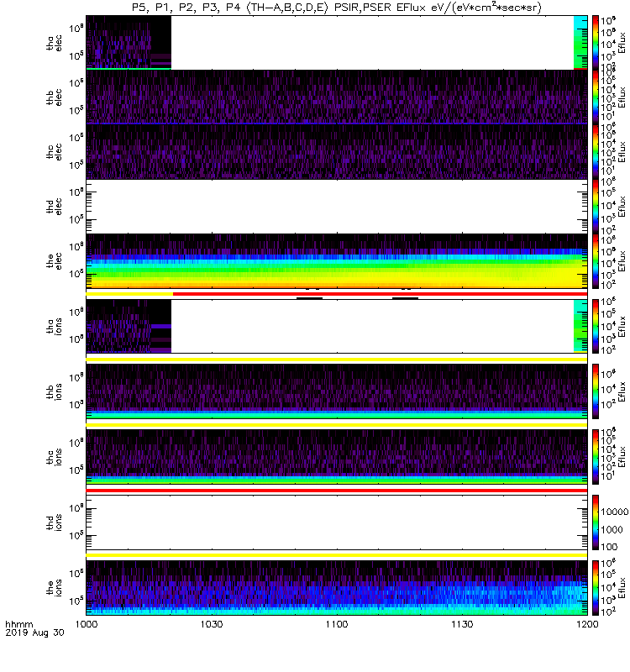This screenshot has height=672, width=630.
Task: Click the tha elec data block near 1000
Action: click(x=129, y=43)
